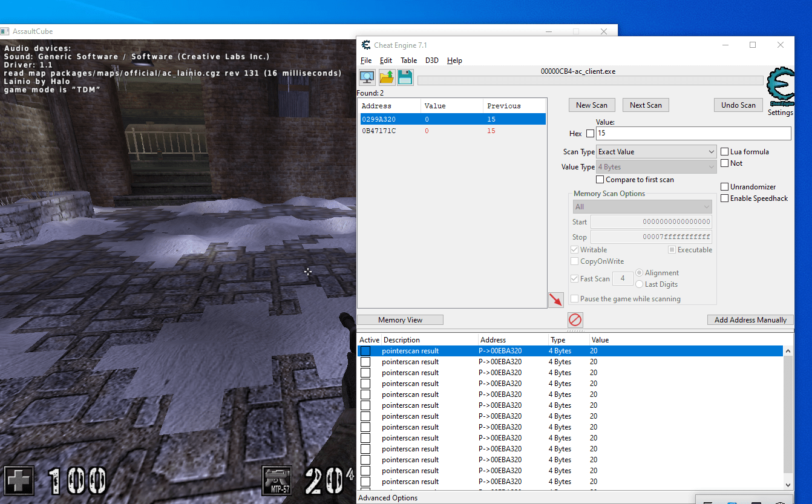Click the Value column header in results

point(452,106)
